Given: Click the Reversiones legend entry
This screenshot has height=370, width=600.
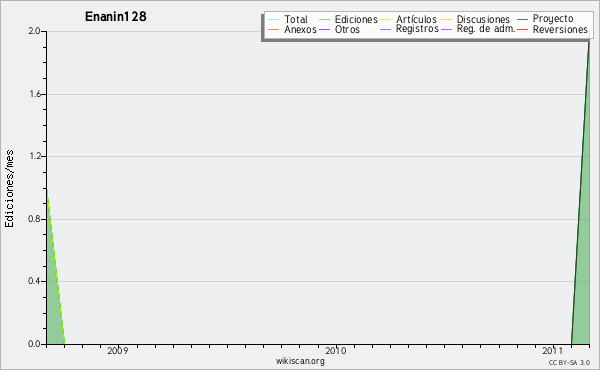Looking at the screenshot, I should (x=560, y=29).
